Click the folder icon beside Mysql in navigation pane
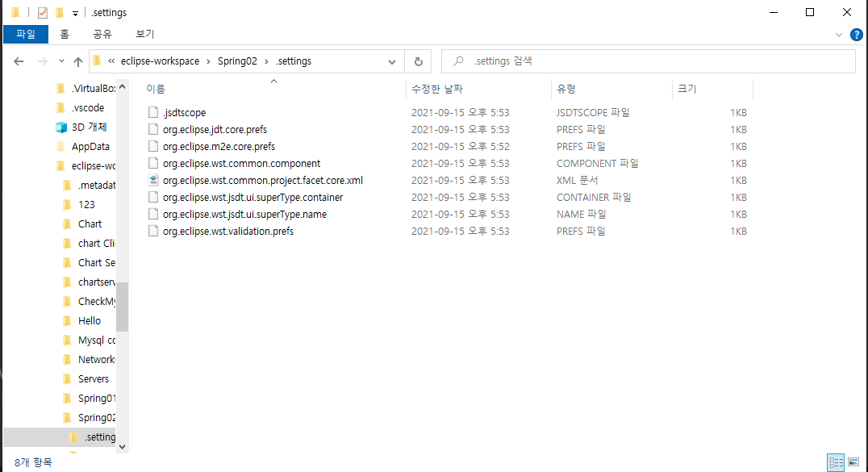The image size is (868, 472). [x=67, y=340]
